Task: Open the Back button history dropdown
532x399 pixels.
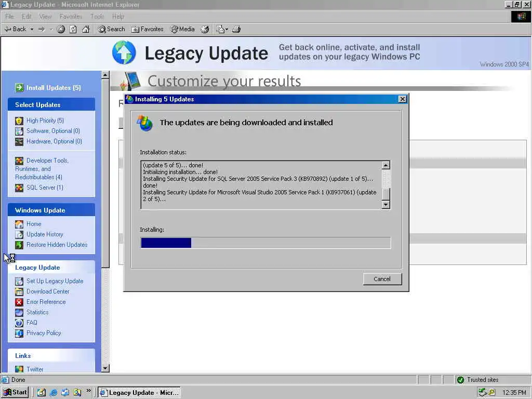Action: (x=32, y=29)
